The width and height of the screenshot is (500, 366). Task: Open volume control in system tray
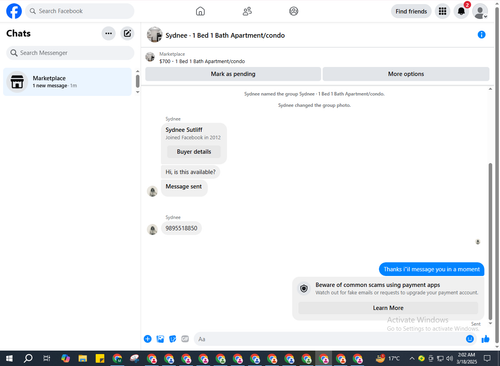[449, 359]
